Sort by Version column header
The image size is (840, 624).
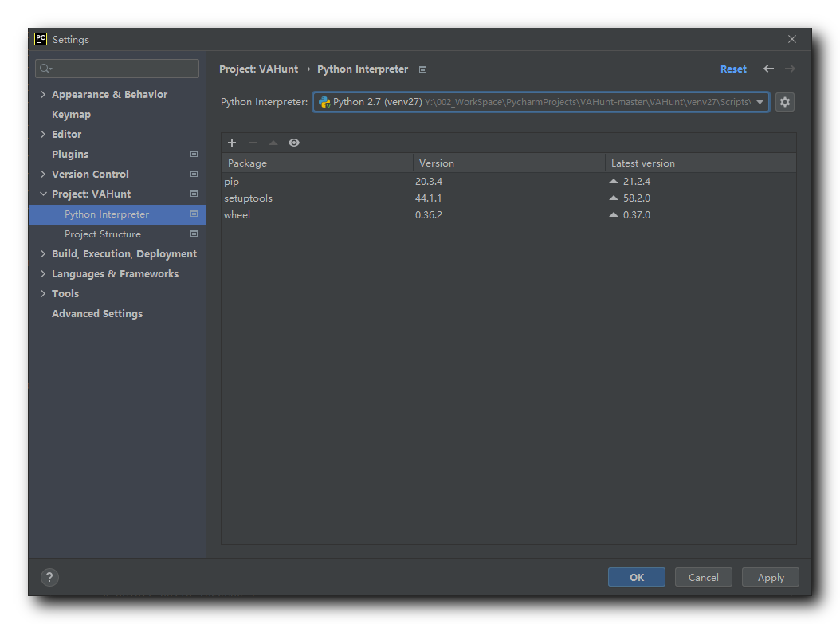[509, 163]
